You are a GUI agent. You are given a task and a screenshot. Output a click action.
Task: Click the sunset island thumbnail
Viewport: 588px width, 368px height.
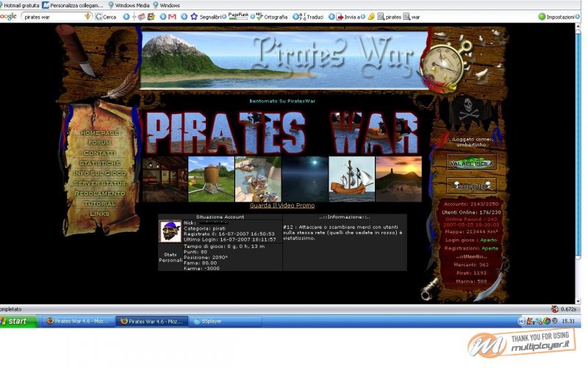(398, 179)
